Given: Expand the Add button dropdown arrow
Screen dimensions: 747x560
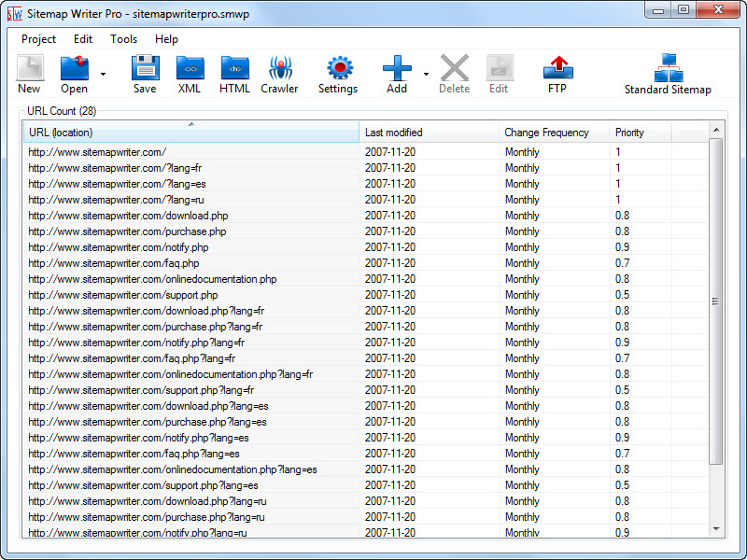Looking at the screenshot, I should [x=426, y=74].
